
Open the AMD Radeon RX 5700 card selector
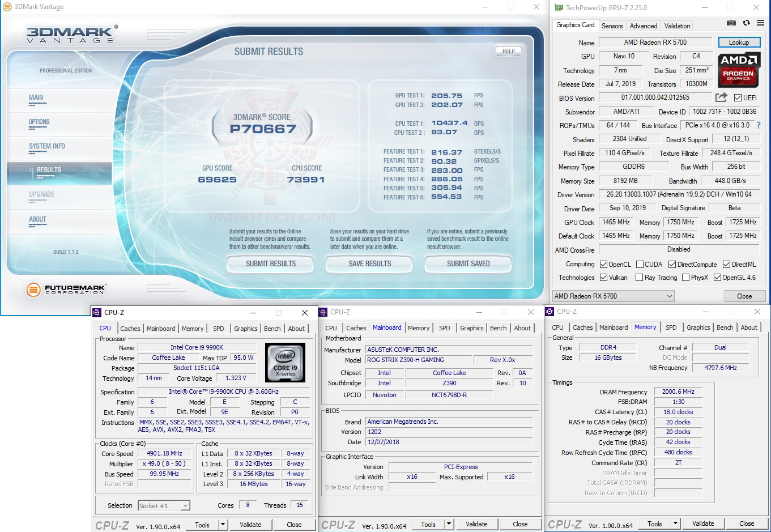click(613, 296)
